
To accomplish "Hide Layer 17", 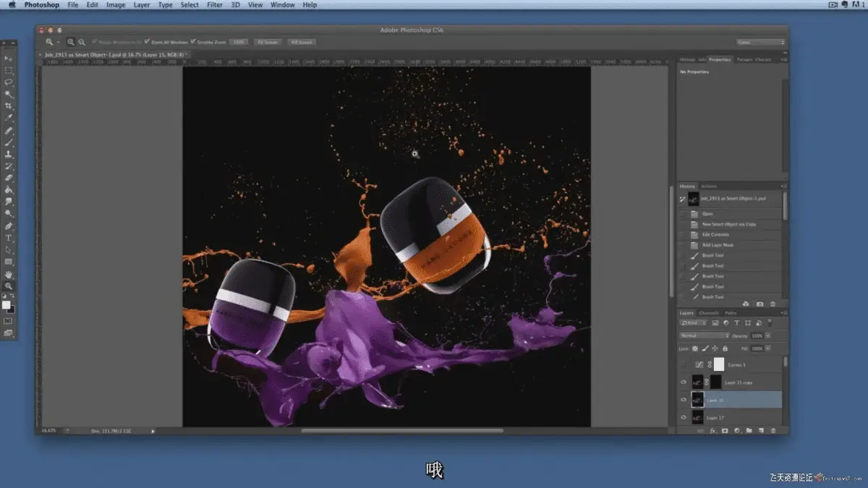I will point(684,418).
